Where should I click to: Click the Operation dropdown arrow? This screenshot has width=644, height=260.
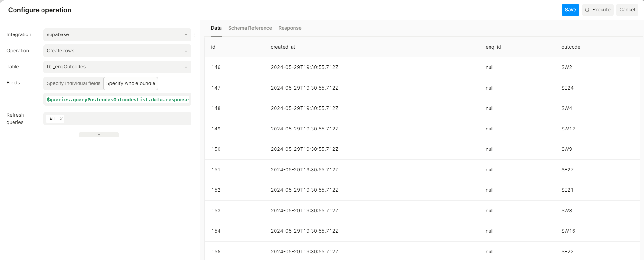point(186,51)
